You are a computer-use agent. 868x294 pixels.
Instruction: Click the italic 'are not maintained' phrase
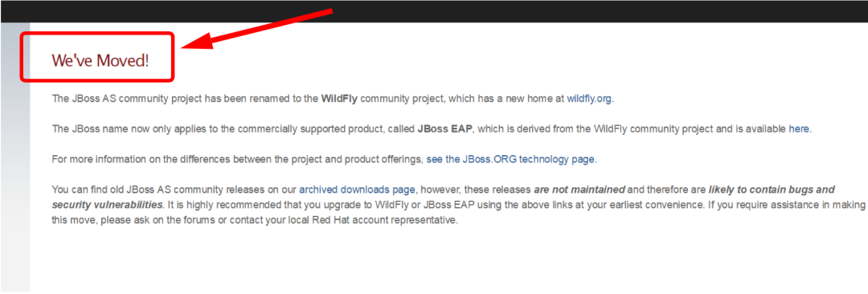pyautogui.click(x=579, y=190)
